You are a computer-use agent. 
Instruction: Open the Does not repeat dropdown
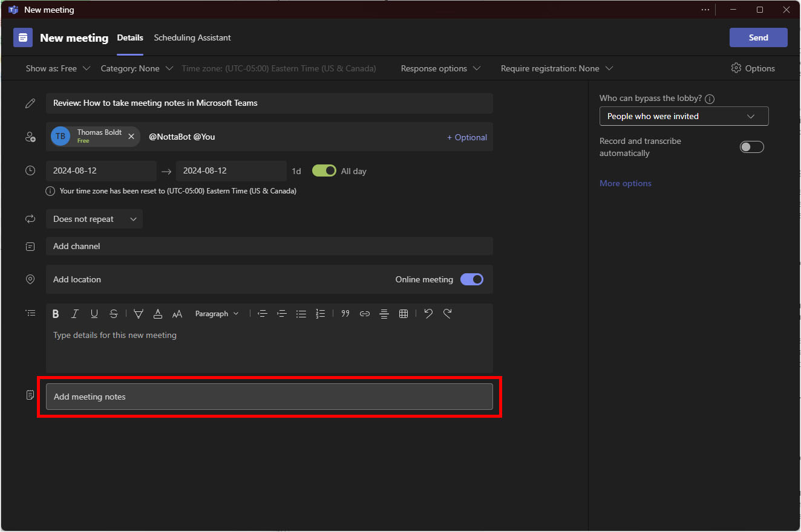tap(94, 219)
